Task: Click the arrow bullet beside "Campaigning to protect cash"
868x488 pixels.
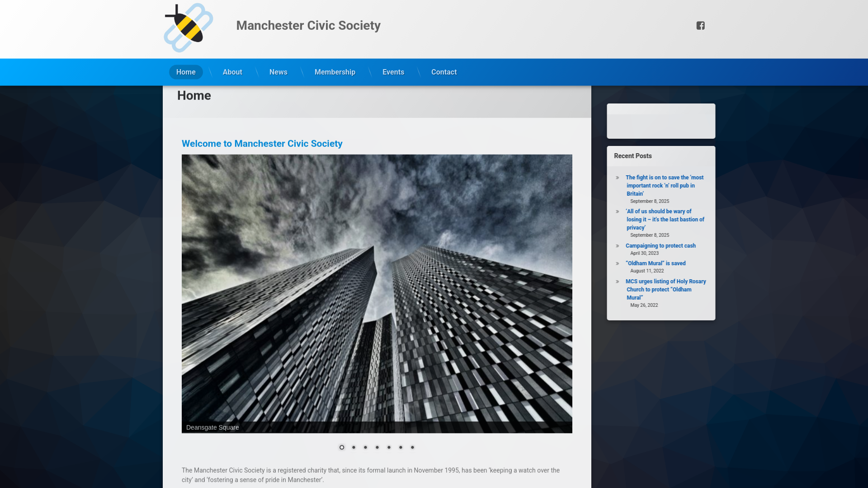Action: coord(617,246)
